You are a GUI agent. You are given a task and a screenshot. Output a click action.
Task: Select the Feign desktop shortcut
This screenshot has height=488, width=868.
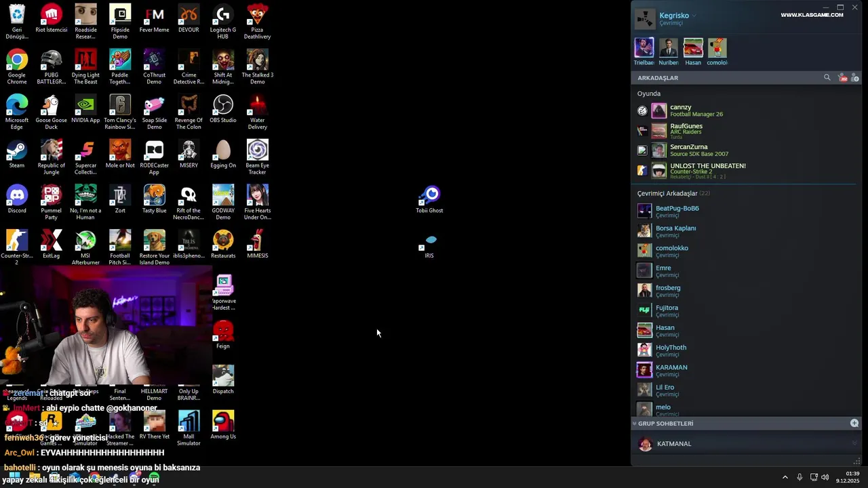click(223, 335)
